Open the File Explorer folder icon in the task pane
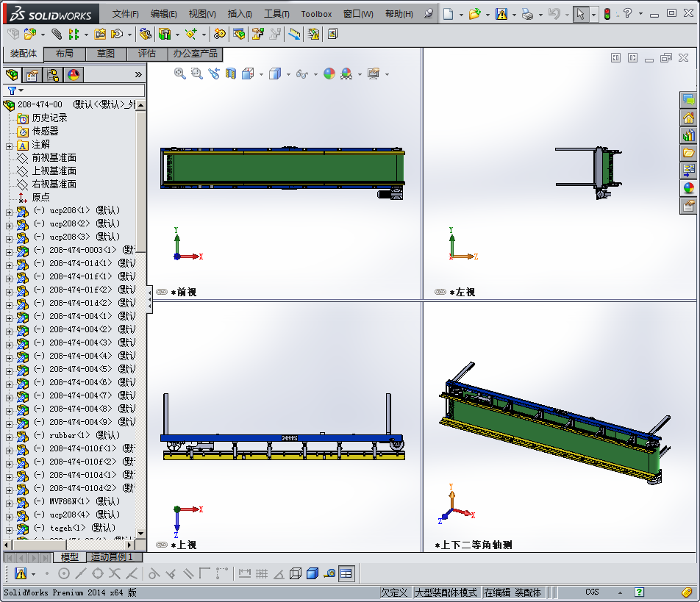Viewport: 700px width, 602px height. pyautogui.click(x=689, y=153)
